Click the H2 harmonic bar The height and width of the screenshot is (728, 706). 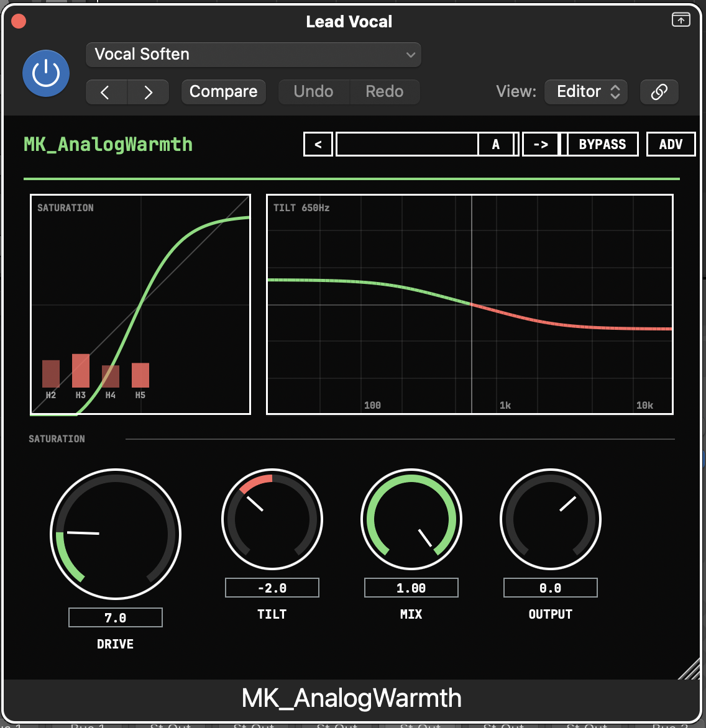pos(51,374)
